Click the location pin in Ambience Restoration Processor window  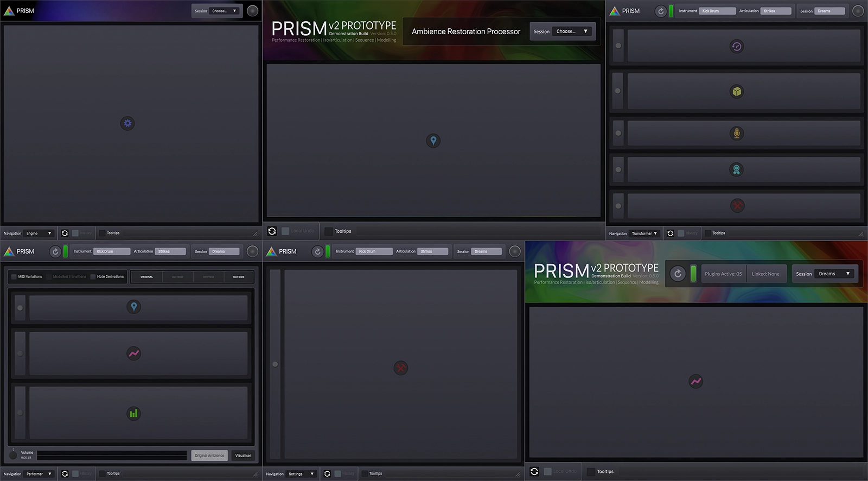point(433,141)
